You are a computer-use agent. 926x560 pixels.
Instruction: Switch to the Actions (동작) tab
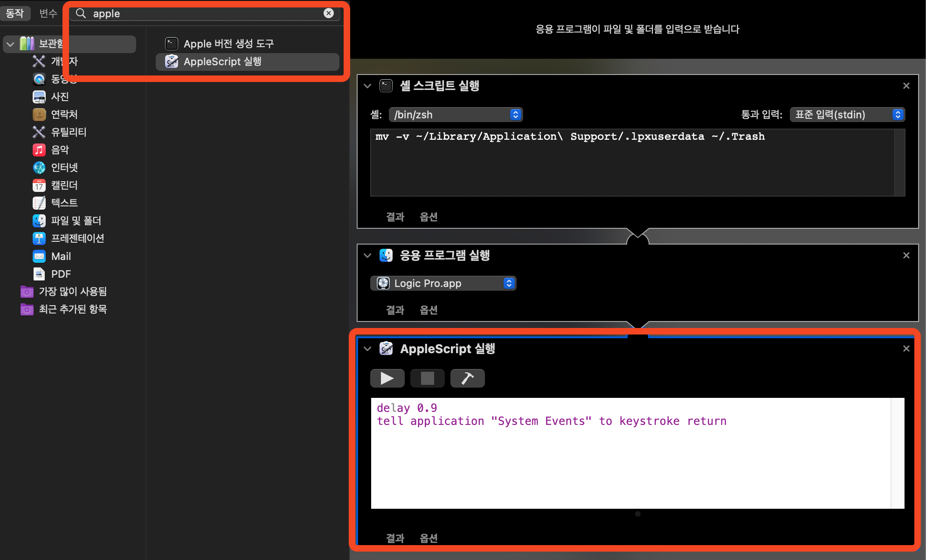15,13
